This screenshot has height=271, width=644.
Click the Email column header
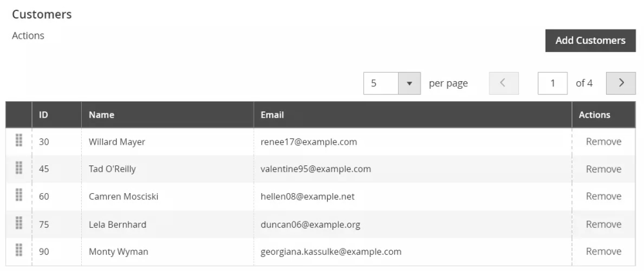[272, 115]
